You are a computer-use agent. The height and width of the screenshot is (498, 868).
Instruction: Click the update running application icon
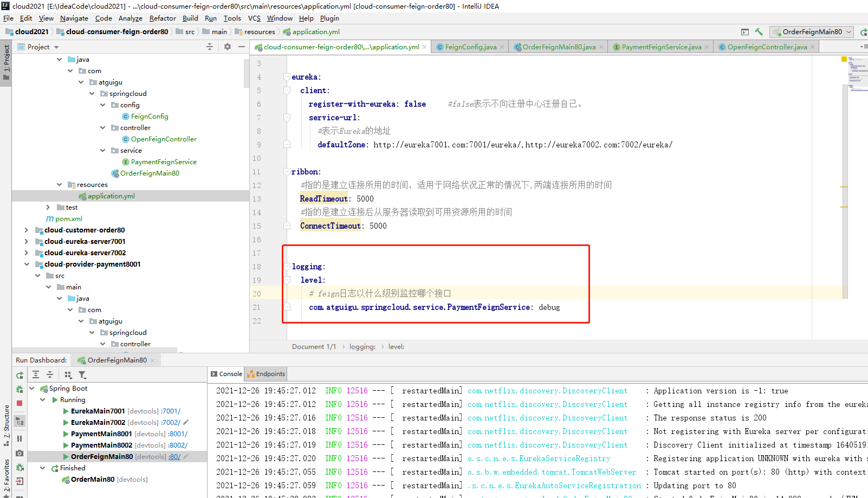click(20, 467)
